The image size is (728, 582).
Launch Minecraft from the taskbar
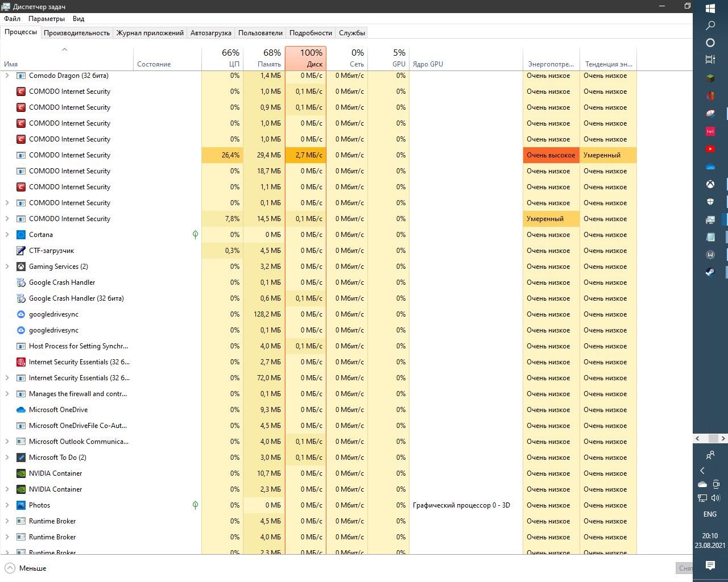710,78
